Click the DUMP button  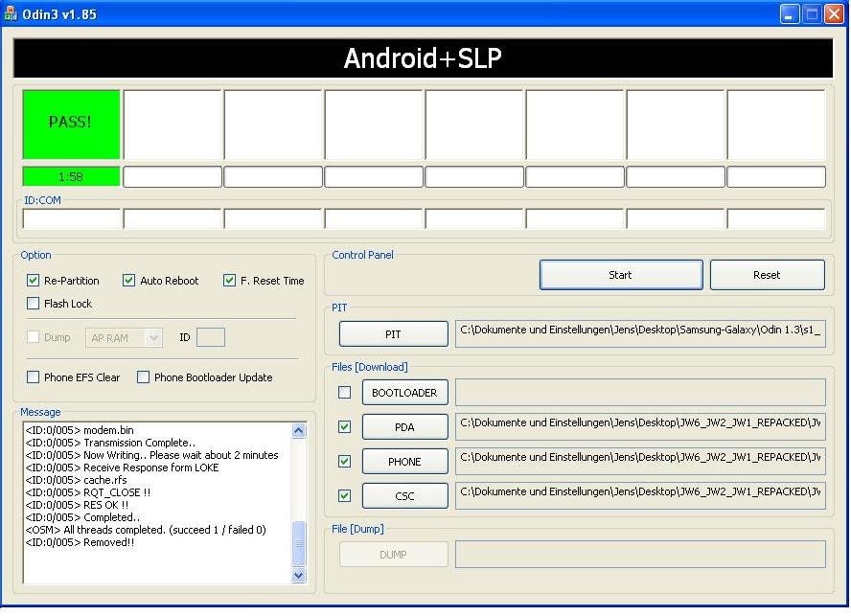click(x=394, y=554)
